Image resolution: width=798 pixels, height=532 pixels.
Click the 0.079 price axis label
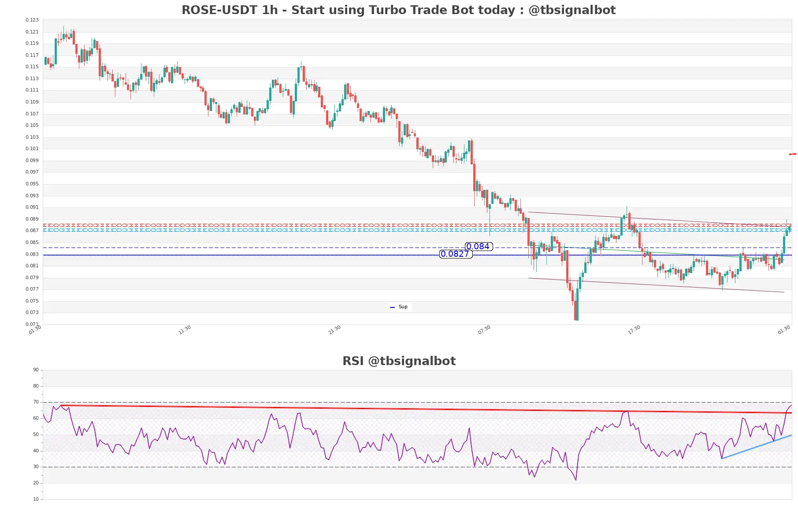point(32,277)
